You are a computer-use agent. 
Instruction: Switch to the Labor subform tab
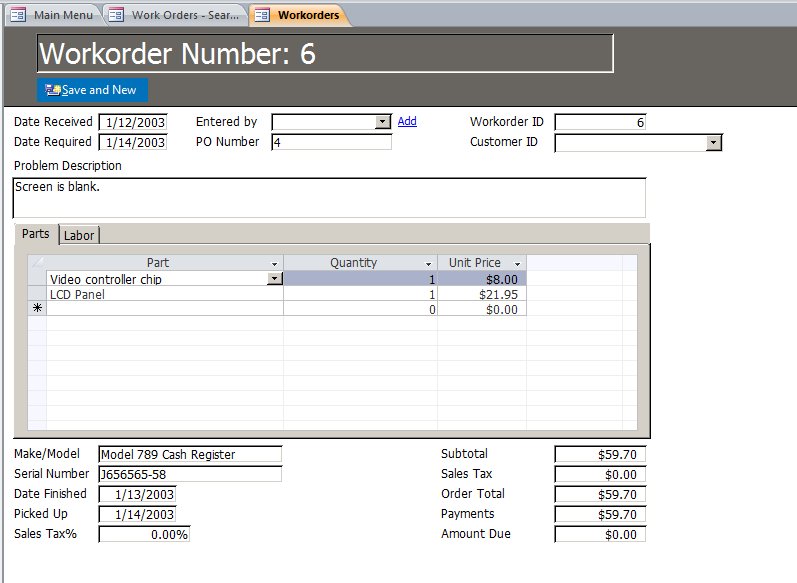[79, 235]
